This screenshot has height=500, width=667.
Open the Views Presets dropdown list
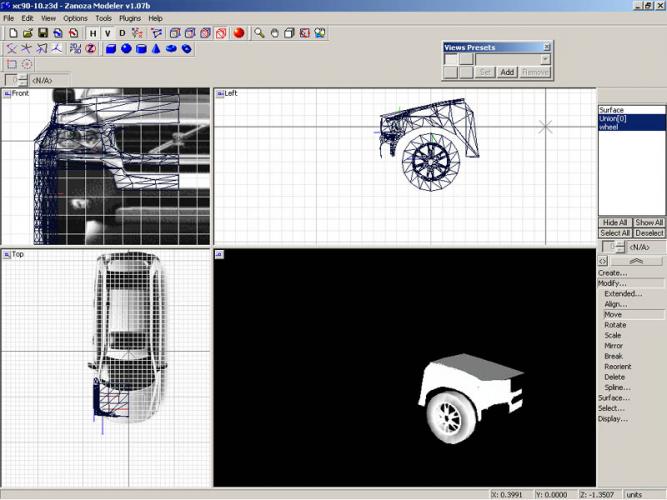pyautogui.click(x=545, y=59)
